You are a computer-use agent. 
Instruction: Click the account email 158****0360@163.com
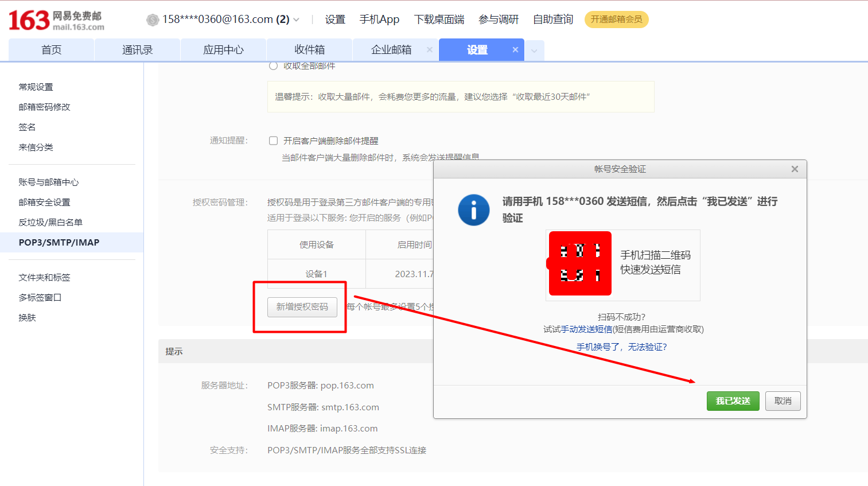217,20
